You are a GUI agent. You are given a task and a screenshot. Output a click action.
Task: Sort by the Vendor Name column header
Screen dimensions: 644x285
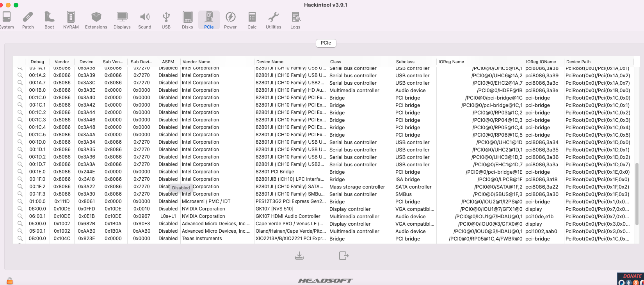[x=217, y=62]
